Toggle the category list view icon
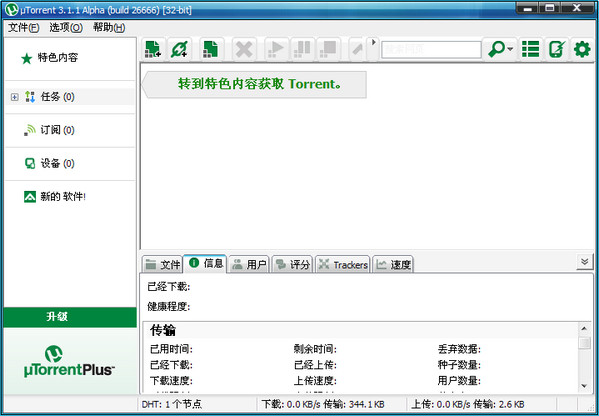The width and height of the screenshot is (599, 416). click(x=531, y=49)
